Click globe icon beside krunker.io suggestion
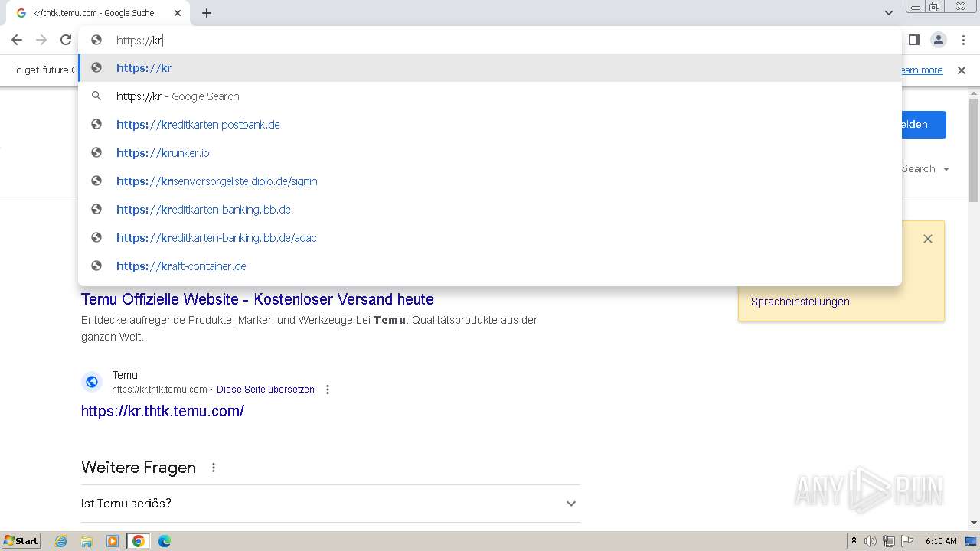 [x=96, y=153]
